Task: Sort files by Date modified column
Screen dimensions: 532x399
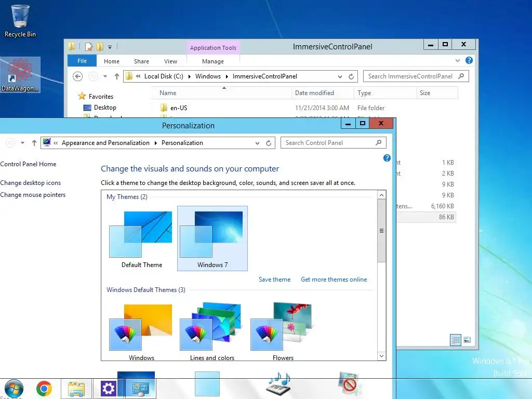Action: pos(322,93)
